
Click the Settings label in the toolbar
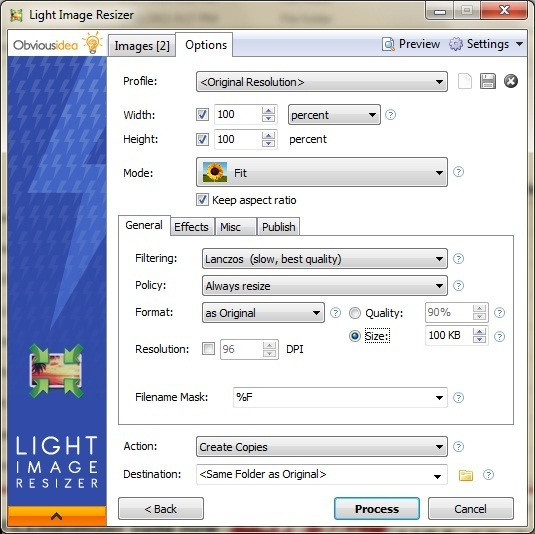[488, 44]
